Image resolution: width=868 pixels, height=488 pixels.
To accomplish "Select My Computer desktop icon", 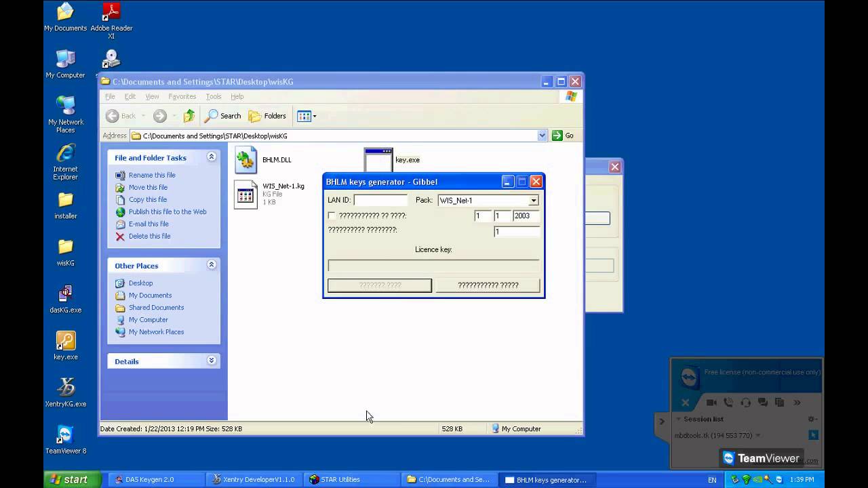I will pyautogui.click(x=65, y=64).
